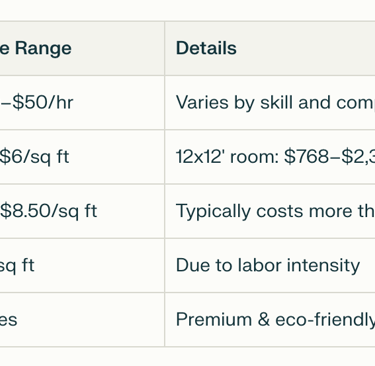Click the $768 amount in room details
Viewport: 375px width, 366px height.
click(x=306, y=157)
